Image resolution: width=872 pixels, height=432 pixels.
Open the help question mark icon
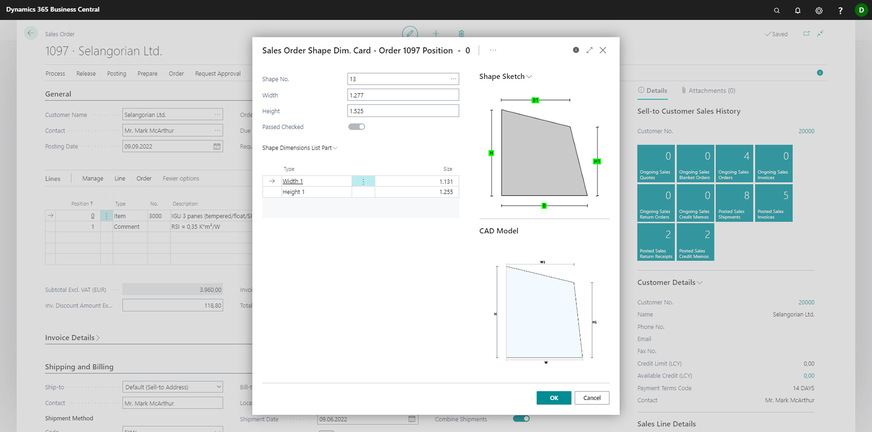pyautogui.click(x=839, y=9)
